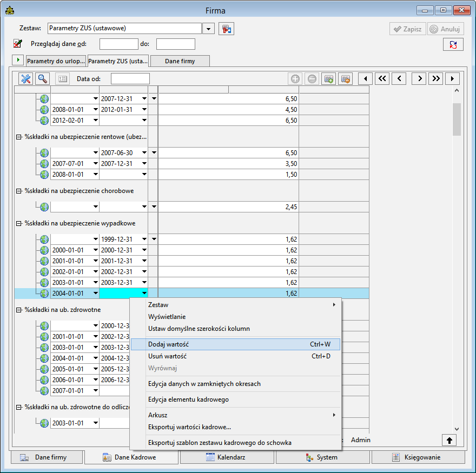Screen dimensions: 476x473
Task: Collapse %składki na ub. zdrowotne do odlicz node
Action: tap(19, 407)
